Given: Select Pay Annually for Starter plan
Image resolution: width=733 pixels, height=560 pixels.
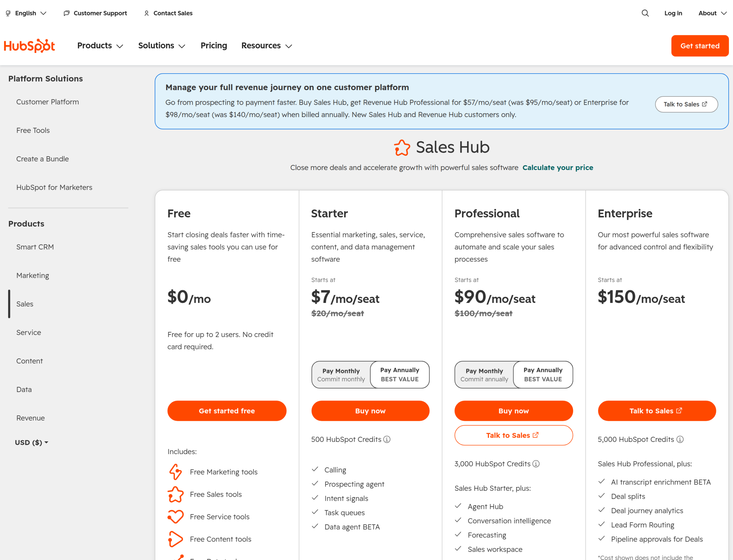Looking at the screenshot, I should [x=400, y=375].
